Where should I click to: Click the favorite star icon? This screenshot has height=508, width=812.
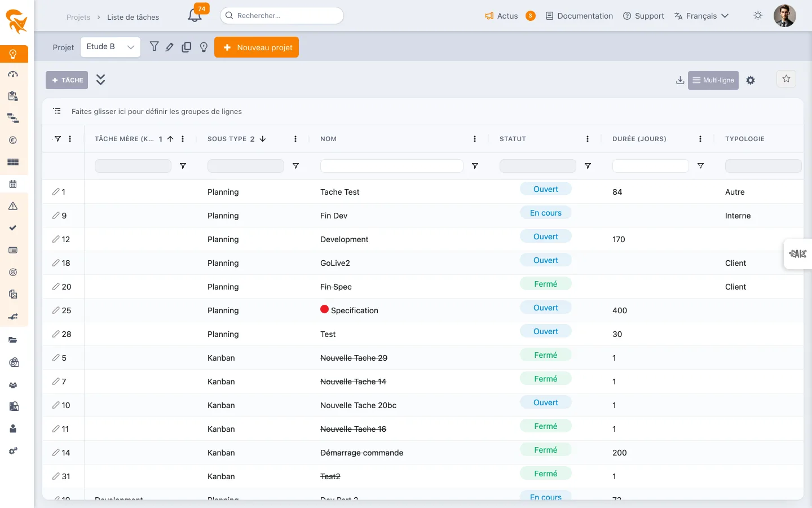[x=786, y=79]
